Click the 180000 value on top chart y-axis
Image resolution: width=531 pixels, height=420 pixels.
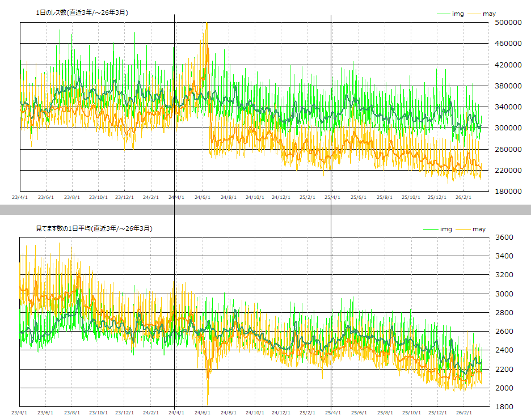pos(508,191)
